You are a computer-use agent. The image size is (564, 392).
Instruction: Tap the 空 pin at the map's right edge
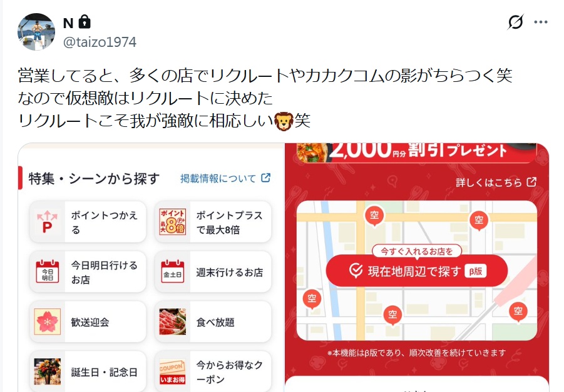coord(518,311)
